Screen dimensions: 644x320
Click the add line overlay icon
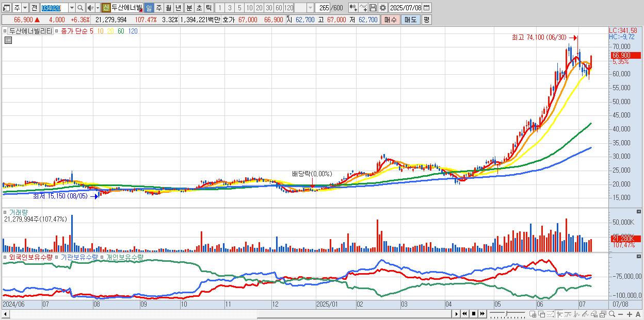pos(363,8)
